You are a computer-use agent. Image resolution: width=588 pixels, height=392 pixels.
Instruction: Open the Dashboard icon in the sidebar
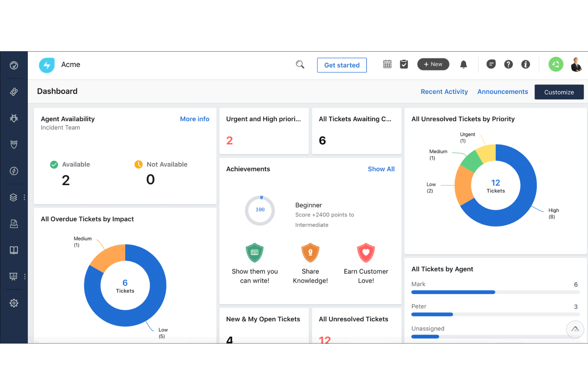tap(14, 65)
